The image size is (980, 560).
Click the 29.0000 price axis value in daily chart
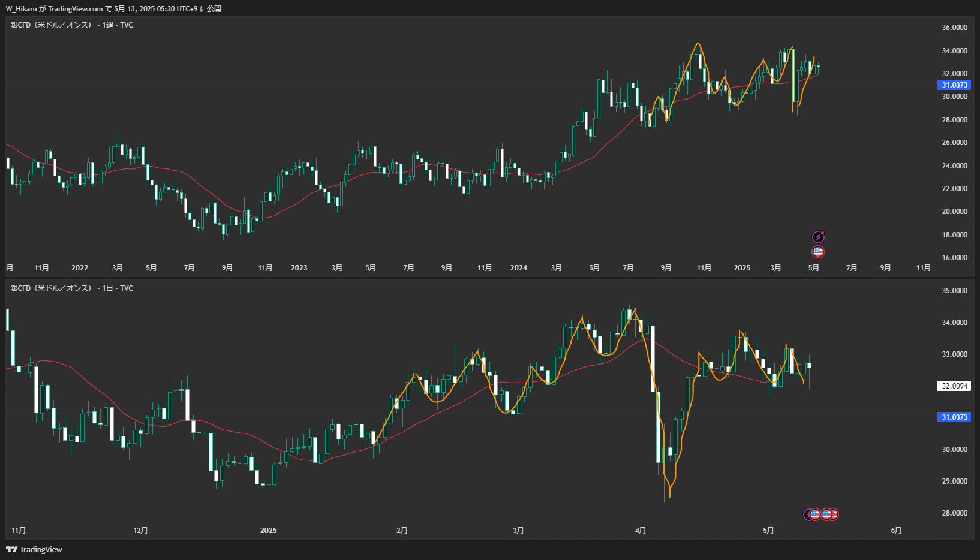(954, 481)
